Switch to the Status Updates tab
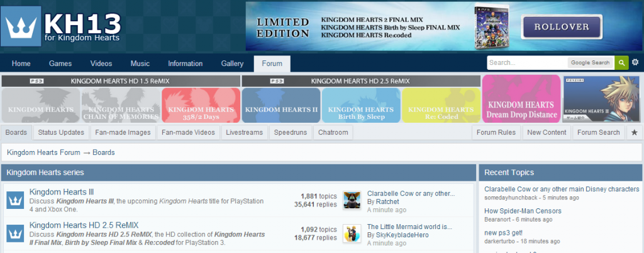Viewport: 644px width, 253px height. [x=61, y=132]
